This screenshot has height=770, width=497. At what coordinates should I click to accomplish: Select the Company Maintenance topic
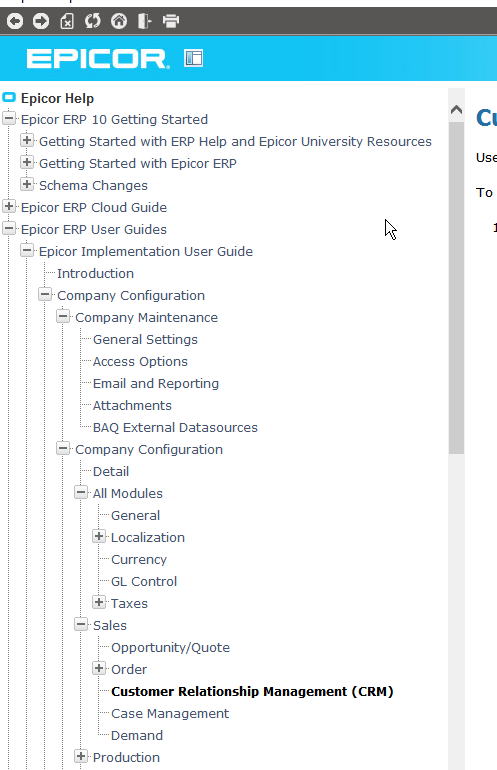point(146,317)
